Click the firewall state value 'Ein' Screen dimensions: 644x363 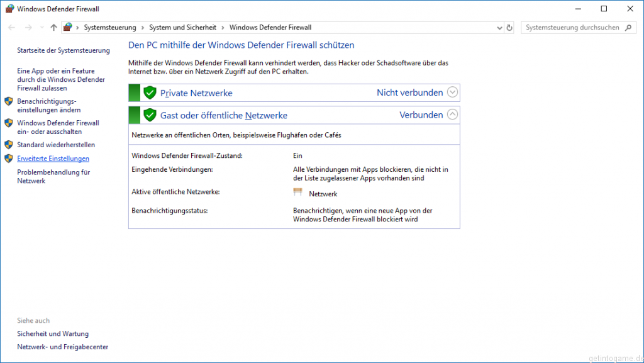point(297,155)
